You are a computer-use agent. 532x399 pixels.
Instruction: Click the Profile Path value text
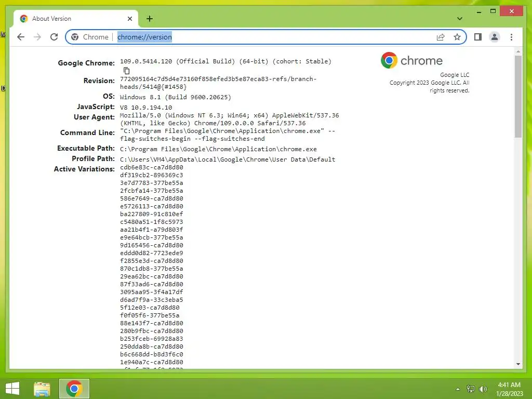coord(228,159)
